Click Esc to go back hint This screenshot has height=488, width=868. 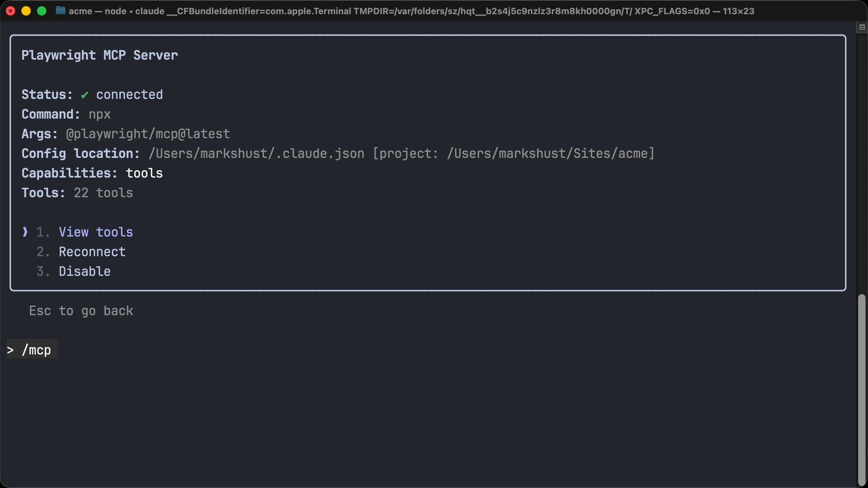tap(81, 311)
